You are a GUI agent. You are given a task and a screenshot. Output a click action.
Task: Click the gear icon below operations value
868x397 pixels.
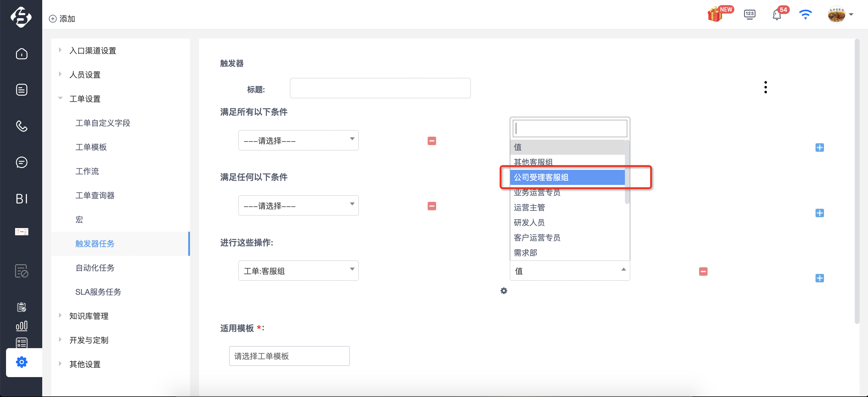tap(503, 291)
